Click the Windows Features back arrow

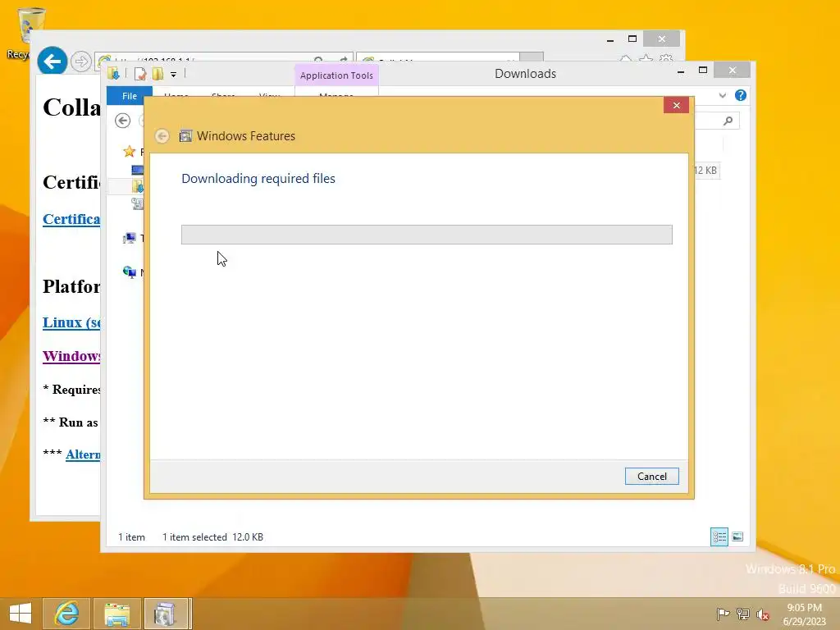[162, 136]
